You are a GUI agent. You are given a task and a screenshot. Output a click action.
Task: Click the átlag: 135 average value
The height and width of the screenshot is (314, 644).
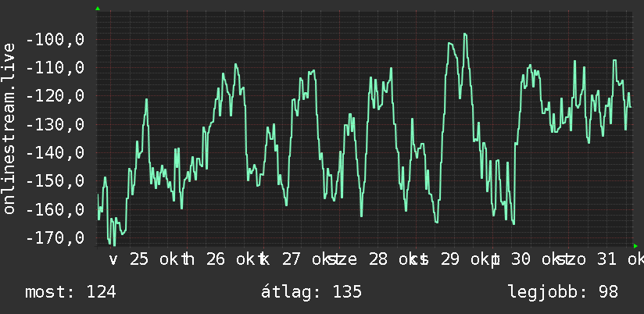click(311, 292)
